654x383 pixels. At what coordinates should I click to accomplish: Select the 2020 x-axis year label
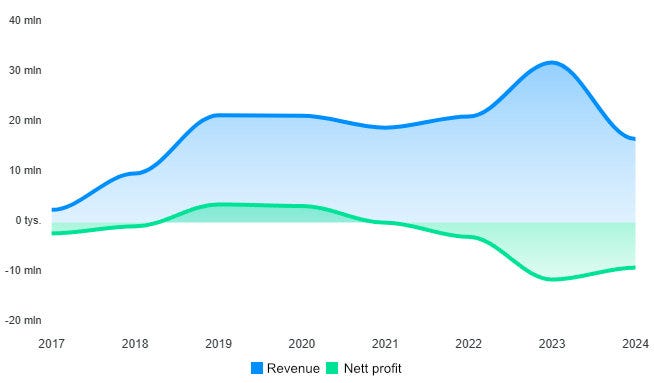[x=302, y=344]
